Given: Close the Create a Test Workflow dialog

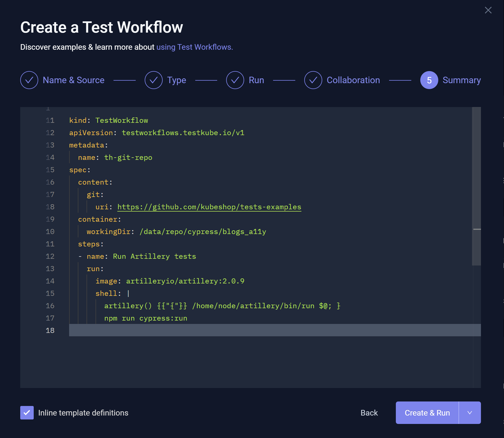Looking at the screenshot, I should (488, 10).
